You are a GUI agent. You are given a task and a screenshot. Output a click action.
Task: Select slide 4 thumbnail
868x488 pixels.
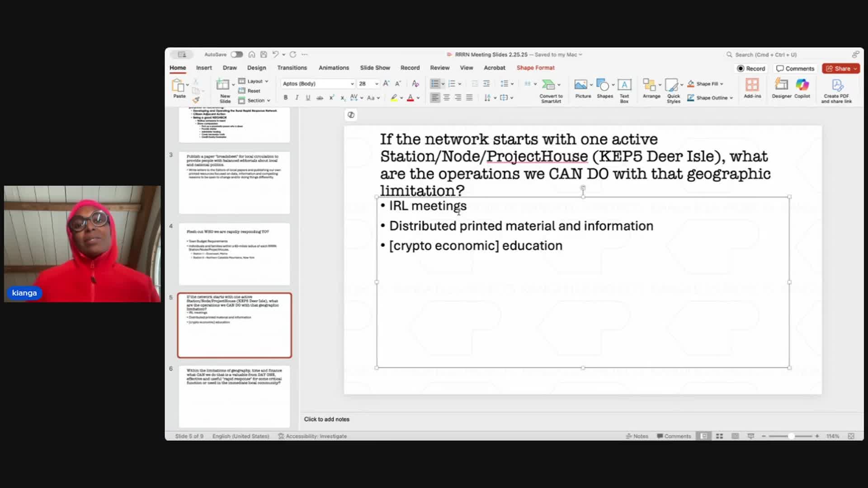coord(234,253)
